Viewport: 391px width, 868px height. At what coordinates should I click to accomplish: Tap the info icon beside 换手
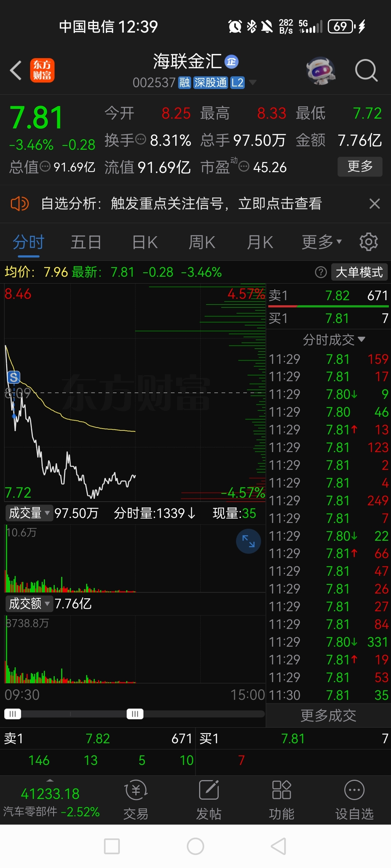pos(140,139)
